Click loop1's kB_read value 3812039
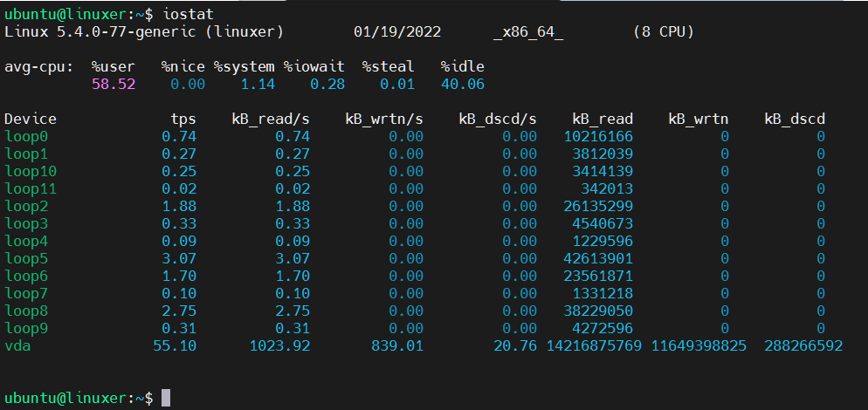 [x=603, y=154]
